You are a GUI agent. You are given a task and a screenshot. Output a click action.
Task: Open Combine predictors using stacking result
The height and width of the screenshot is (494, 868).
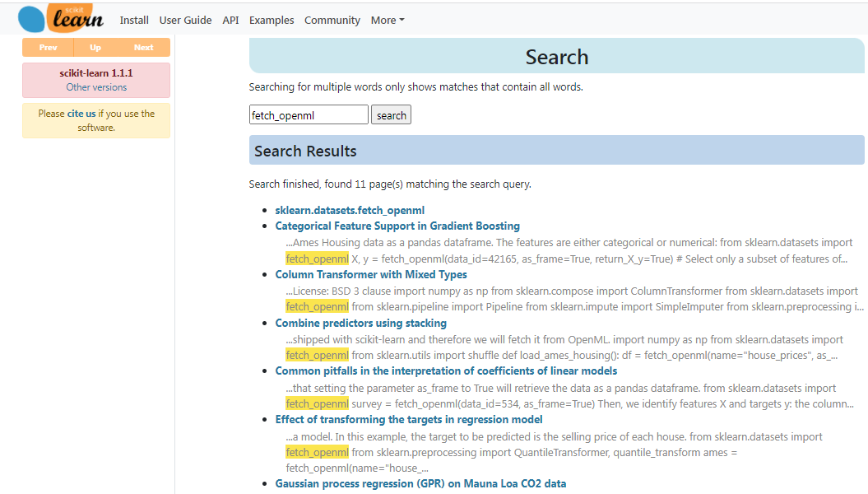(361, 323)
